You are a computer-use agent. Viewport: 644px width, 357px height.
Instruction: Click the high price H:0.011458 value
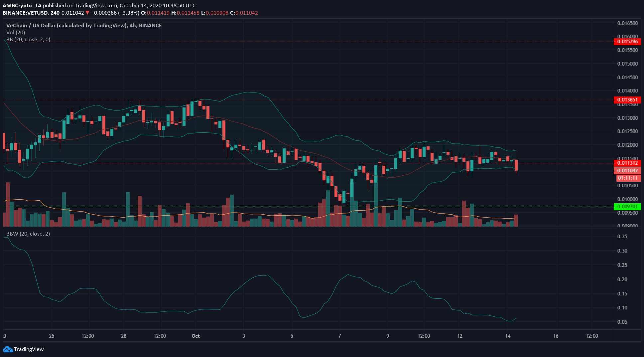click(x=186, y=13)
